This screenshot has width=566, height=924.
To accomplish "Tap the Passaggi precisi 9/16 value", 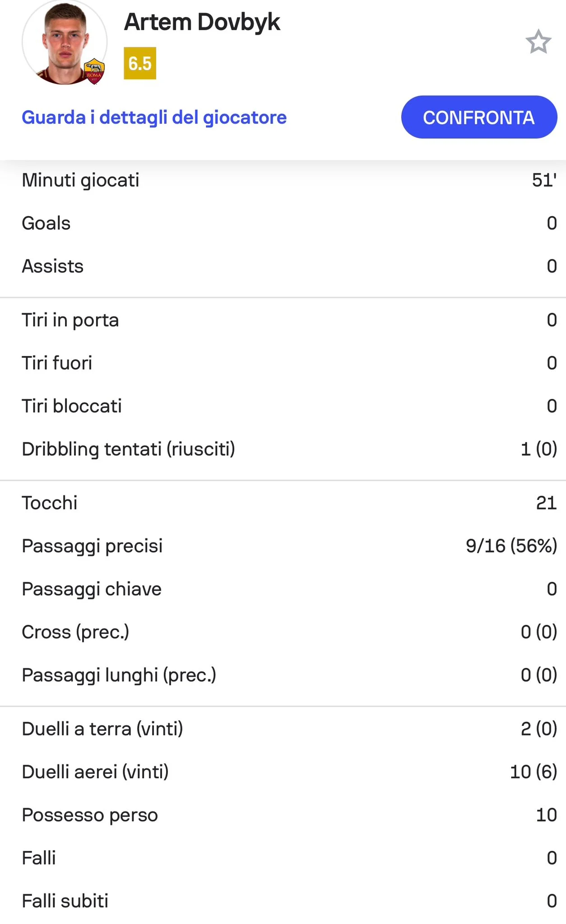I will coord(511,546).
